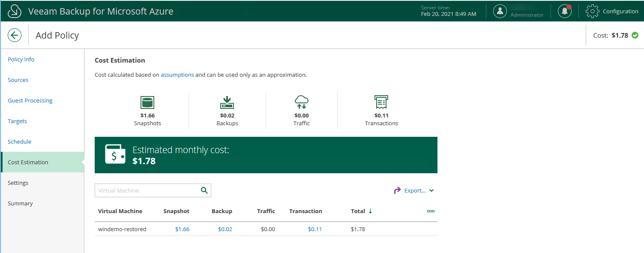Click the search magnifier icon
This screenshot has width=644, height=253.
204,190
